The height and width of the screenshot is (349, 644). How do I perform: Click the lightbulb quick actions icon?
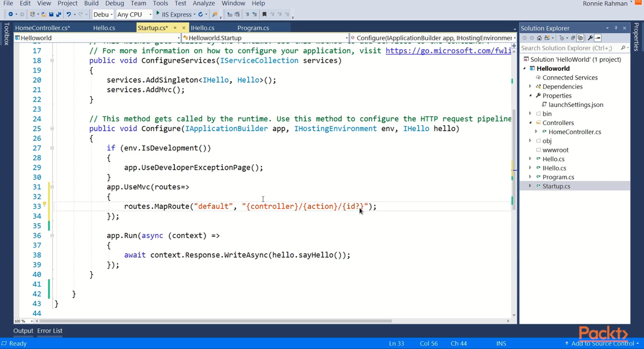[x=45, y=204]
